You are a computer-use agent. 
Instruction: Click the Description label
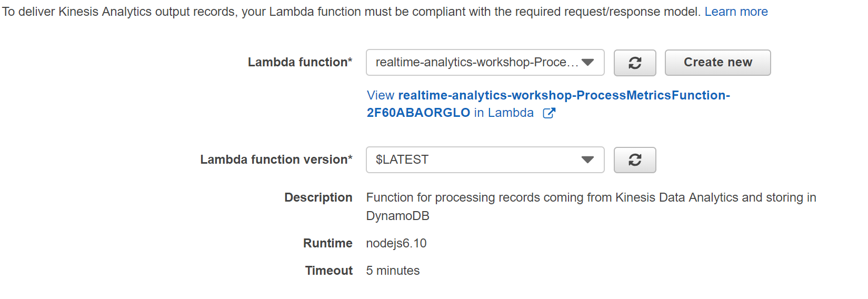click(318, 197)
